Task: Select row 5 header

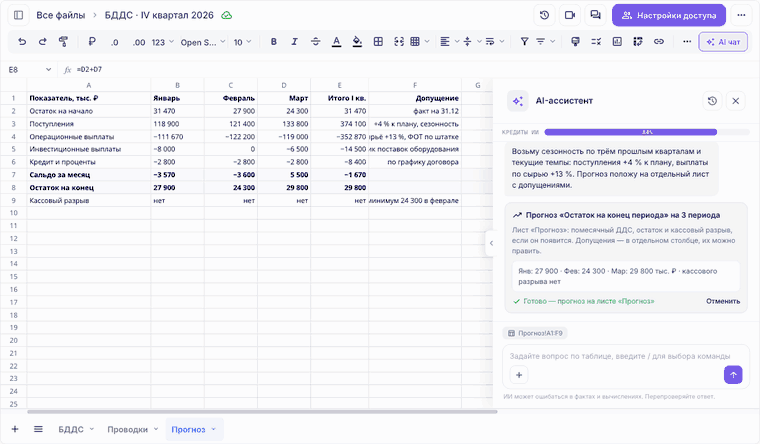Action: pos(14,149)
